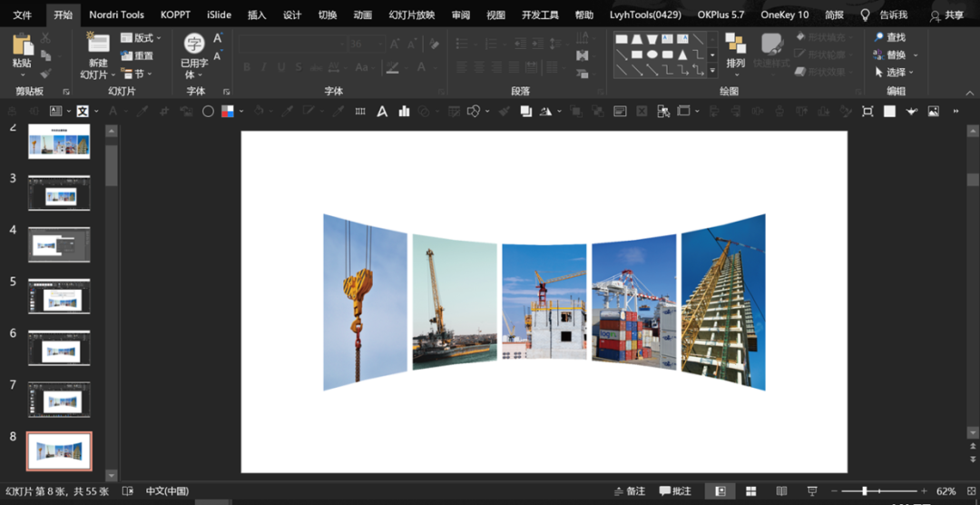Expand the 节 section dropdown
This screenshot has height=505, width=980.
[135, 74]
